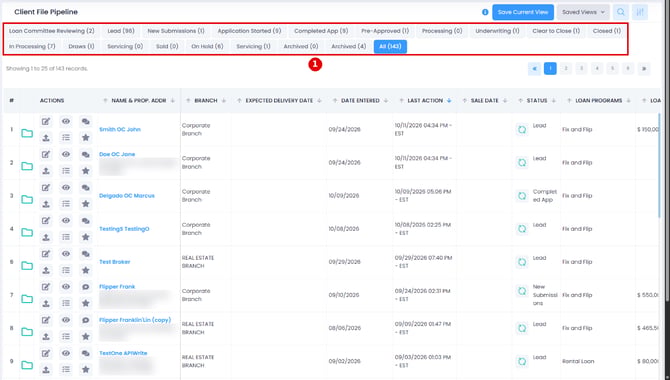Open the Delgado OC Marcus client link
The image size is (670, 380).
tap(127, 195)
